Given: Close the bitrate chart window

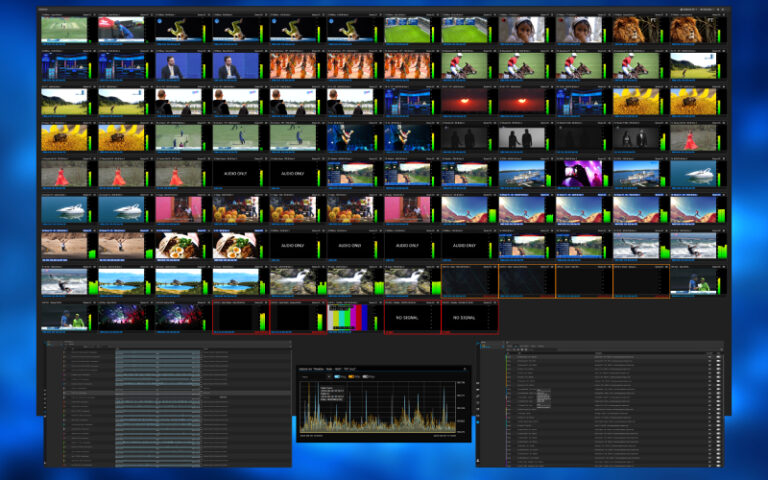Looking at the screenshot, I should point(465,369).
